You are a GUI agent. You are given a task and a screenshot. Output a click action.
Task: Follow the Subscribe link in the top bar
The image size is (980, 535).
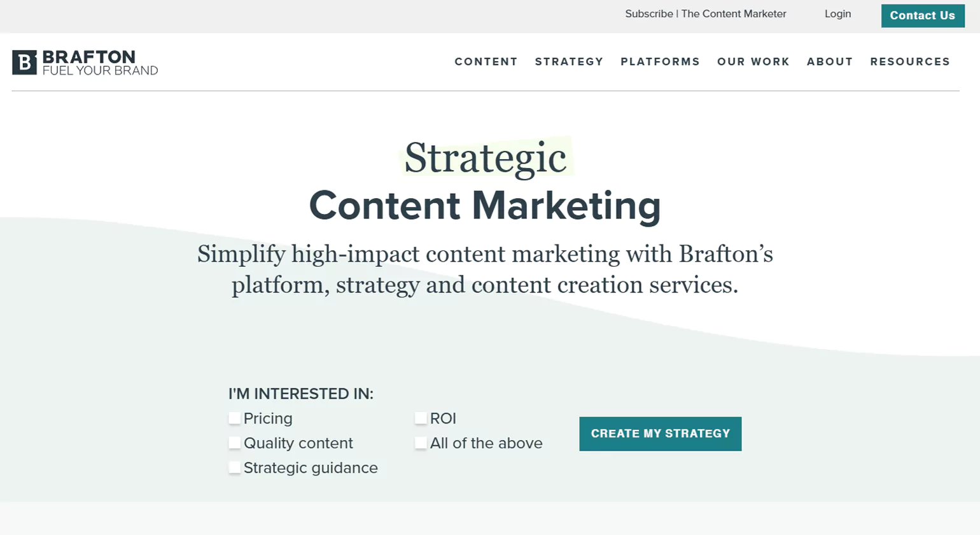[x=648, y=14]
